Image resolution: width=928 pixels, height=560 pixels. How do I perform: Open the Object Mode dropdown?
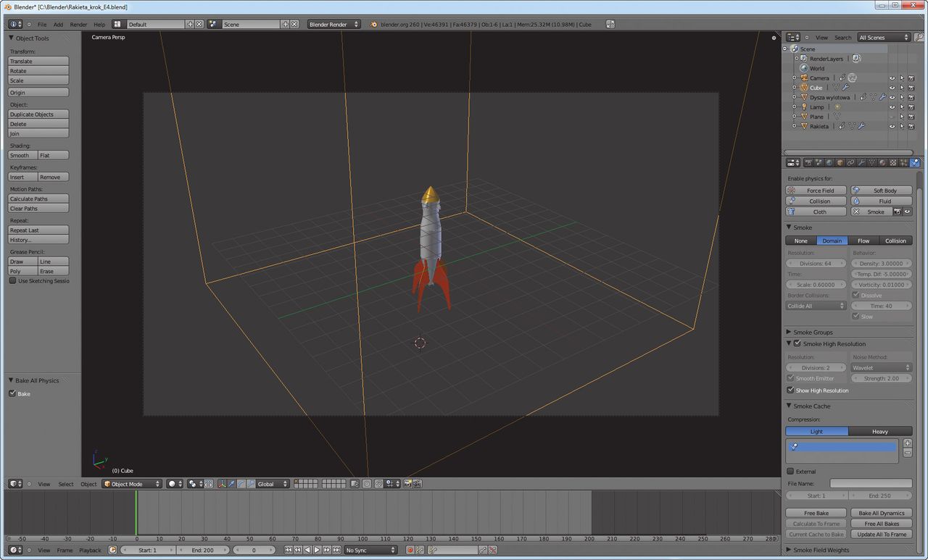click(132, 484)
